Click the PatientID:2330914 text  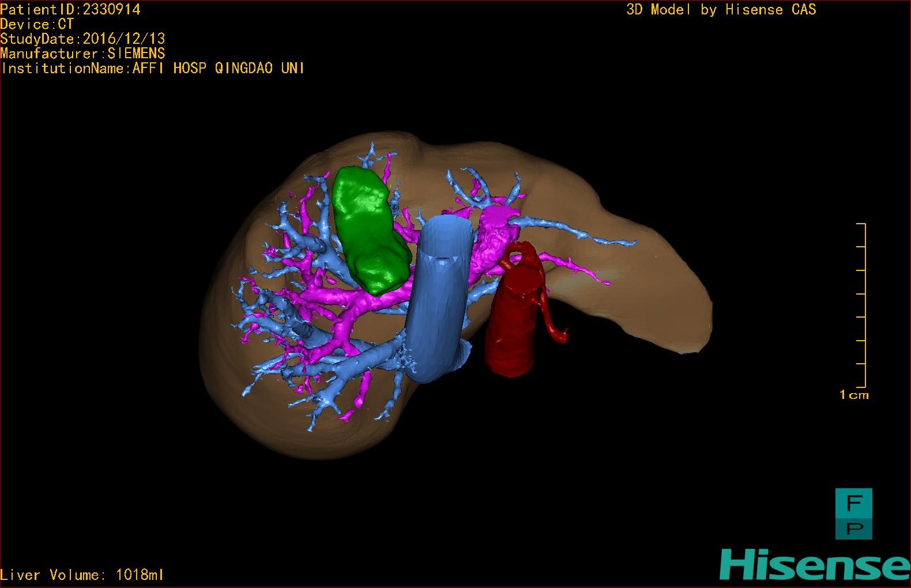tap(70, 9)
